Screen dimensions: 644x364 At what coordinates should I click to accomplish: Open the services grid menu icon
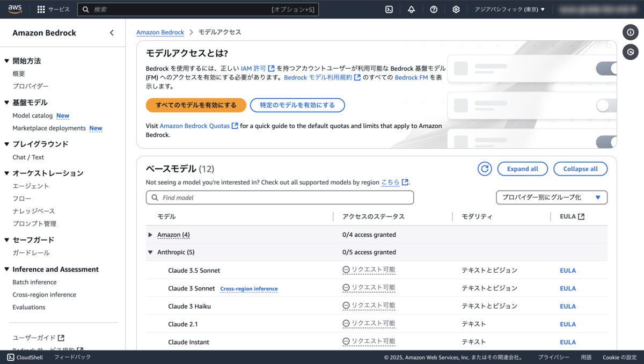click(41, 9)
